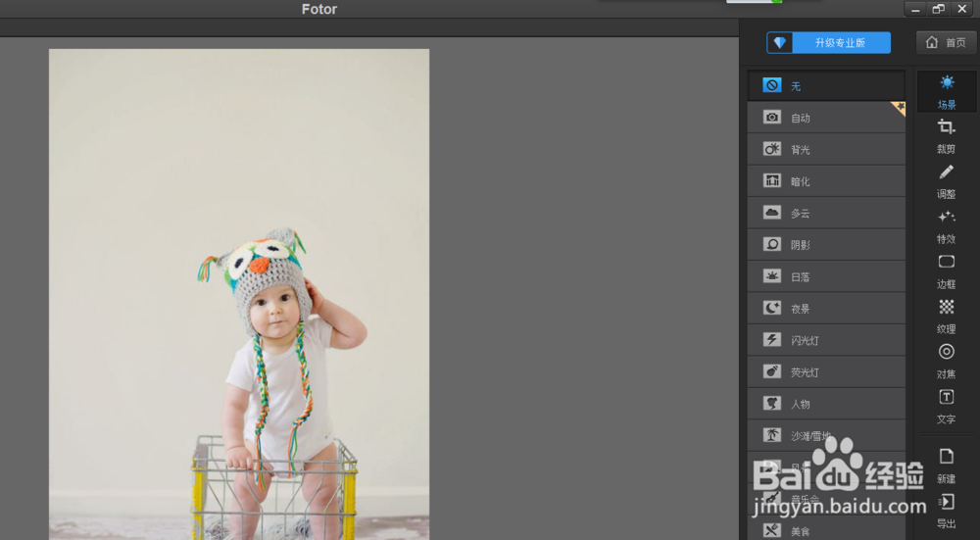
Task: Open the 纹理 texture tool
Action: [947, 317]
